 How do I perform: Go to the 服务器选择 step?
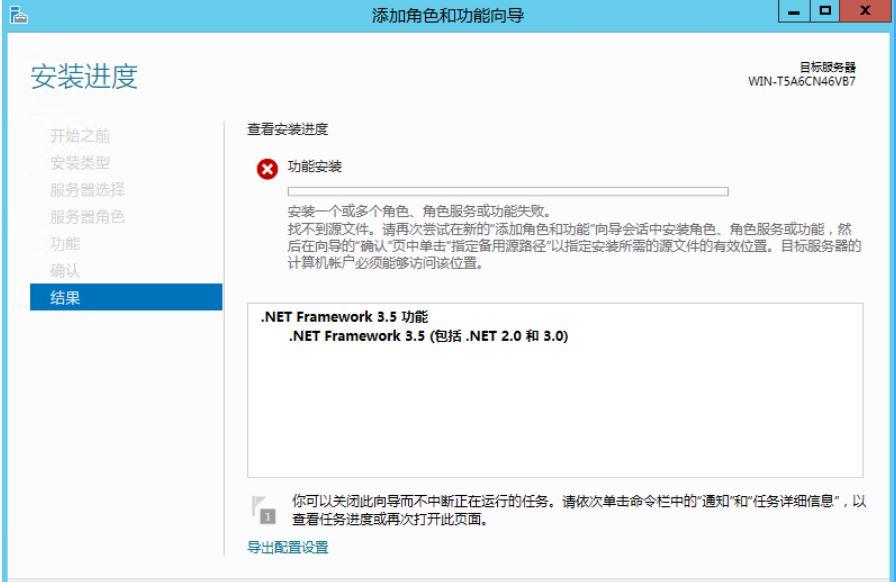pos(87,190)
